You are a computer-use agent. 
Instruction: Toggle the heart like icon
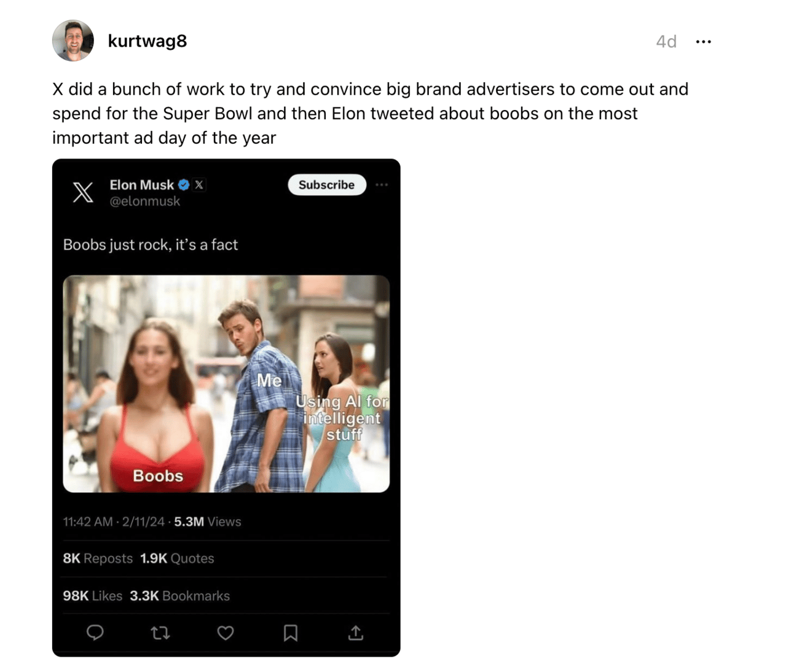point(226,633)
